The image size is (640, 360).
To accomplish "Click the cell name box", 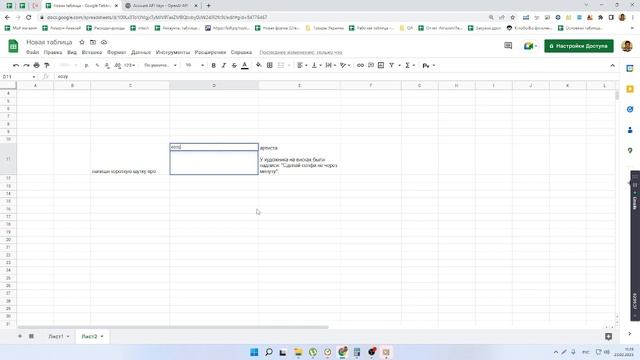I will 19,77.
